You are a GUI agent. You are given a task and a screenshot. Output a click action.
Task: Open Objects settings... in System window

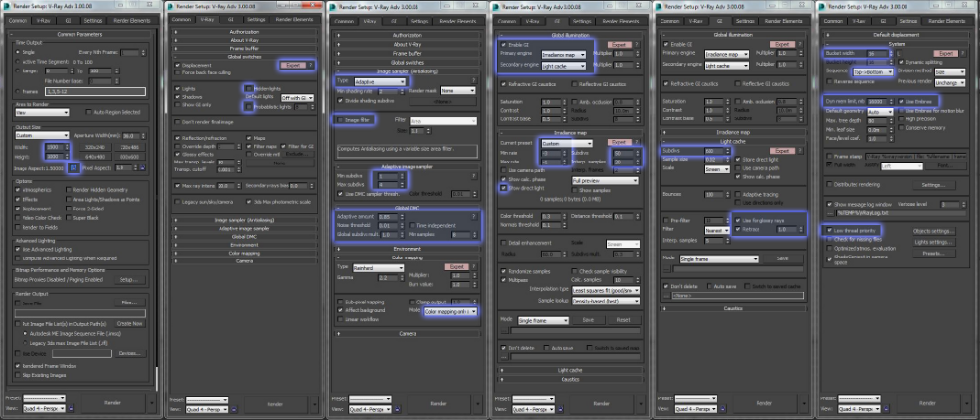coord(935,231)
